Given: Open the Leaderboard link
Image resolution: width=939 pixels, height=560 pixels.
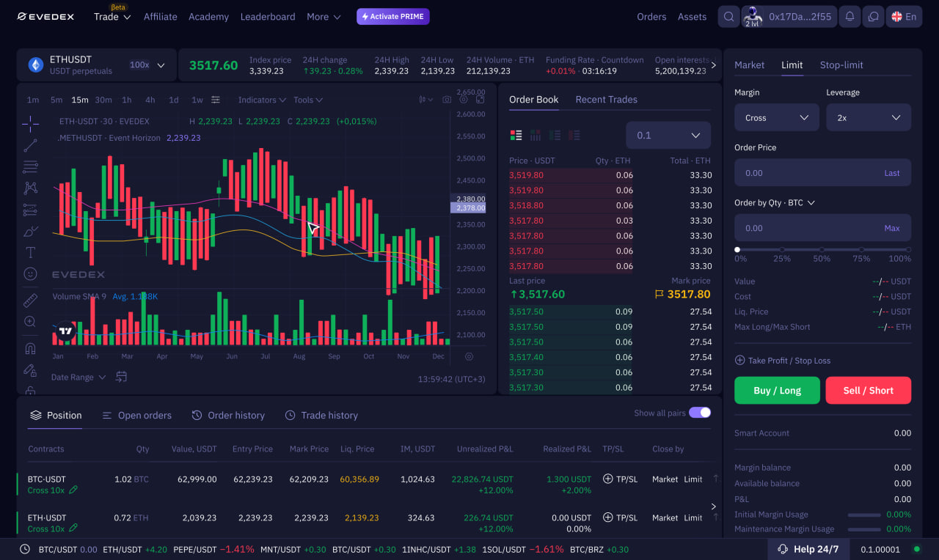Looking at the screenshot, I should tap(268, 17).
